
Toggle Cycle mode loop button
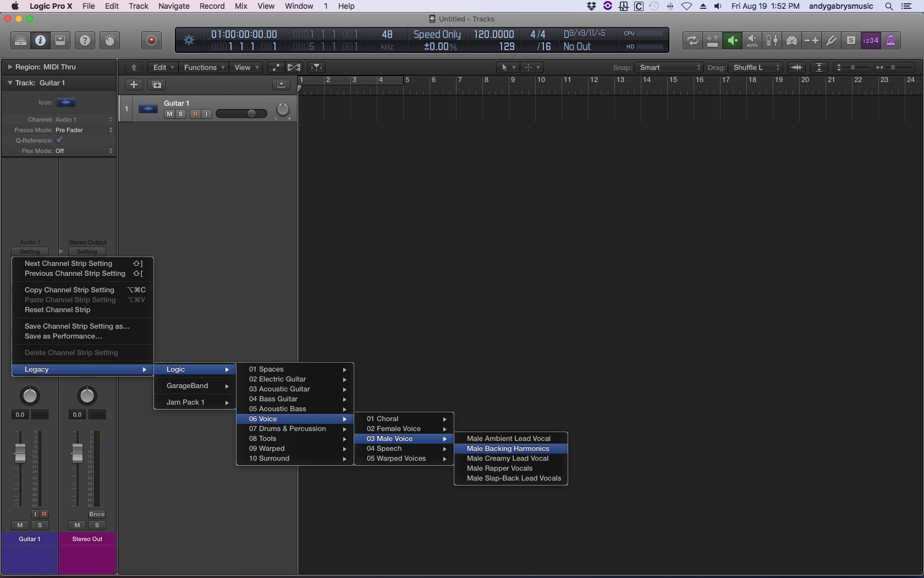(x=692, y=40)
